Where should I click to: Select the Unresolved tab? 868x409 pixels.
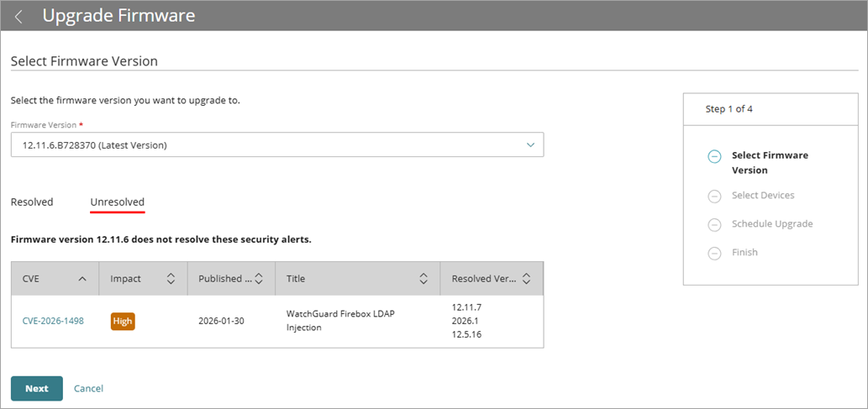(118, 202)
